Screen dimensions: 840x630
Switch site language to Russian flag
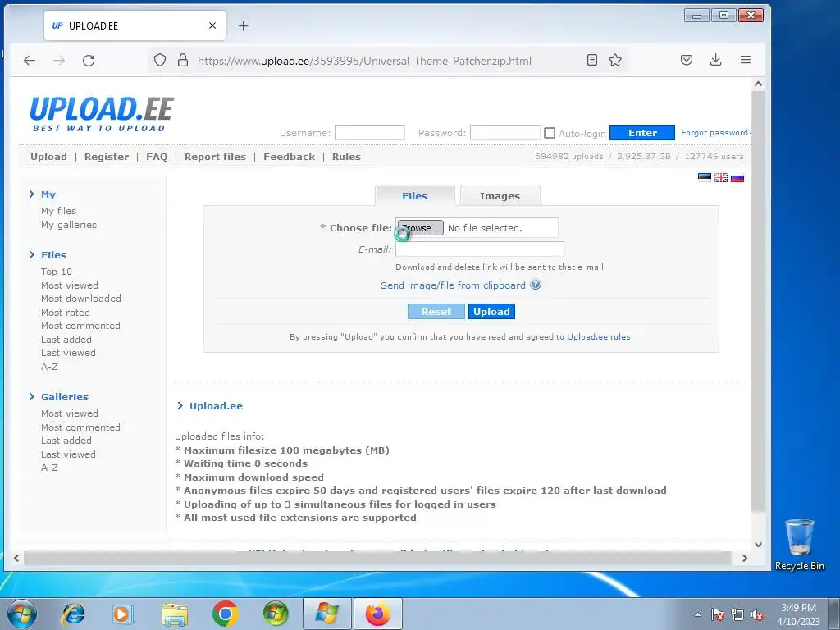[737, 177]
